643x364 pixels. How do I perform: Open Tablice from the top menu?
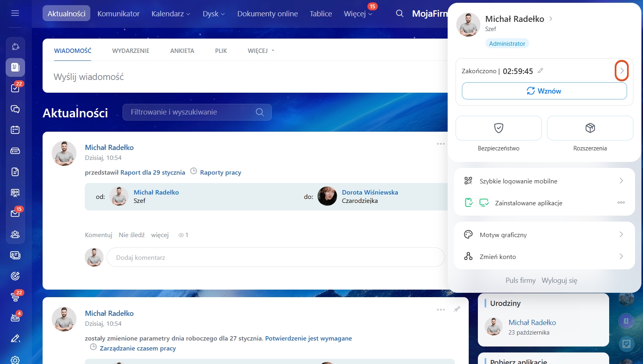click(x=321, y=14)
